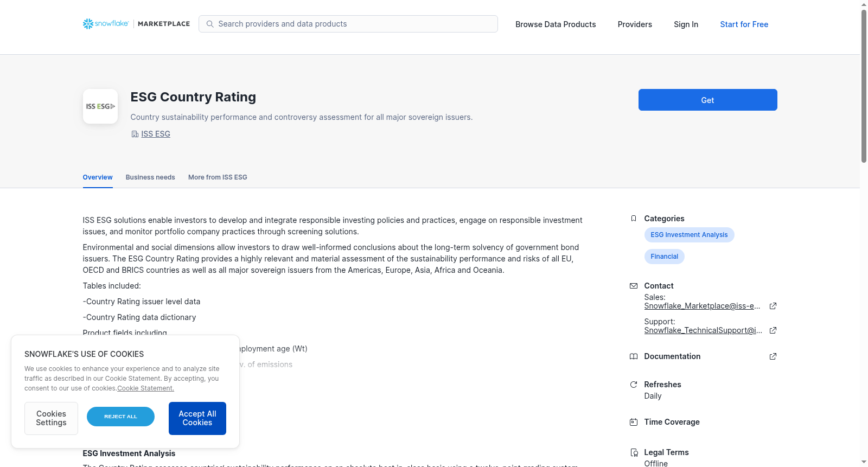Switch to the More from ISS ESG tab
Screen dimensions: 868x467
[218, 177]
